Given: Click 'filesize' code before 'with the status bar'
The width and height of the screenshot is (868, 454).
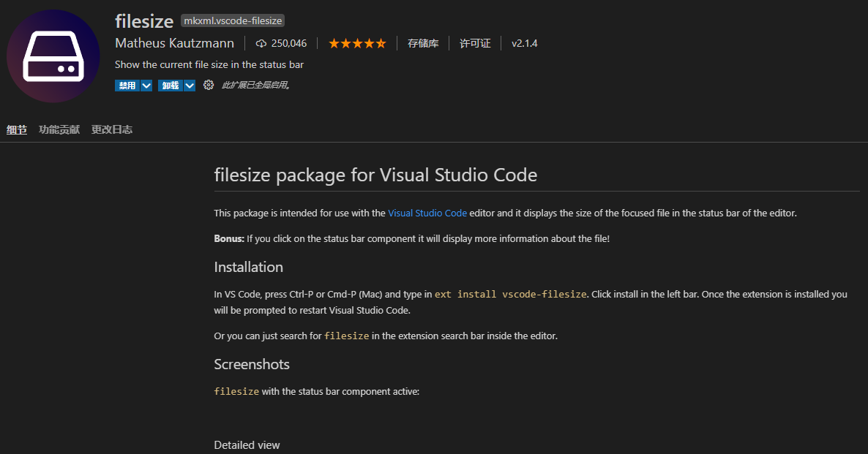Looking at the screenshot, I should click(236, 392).
